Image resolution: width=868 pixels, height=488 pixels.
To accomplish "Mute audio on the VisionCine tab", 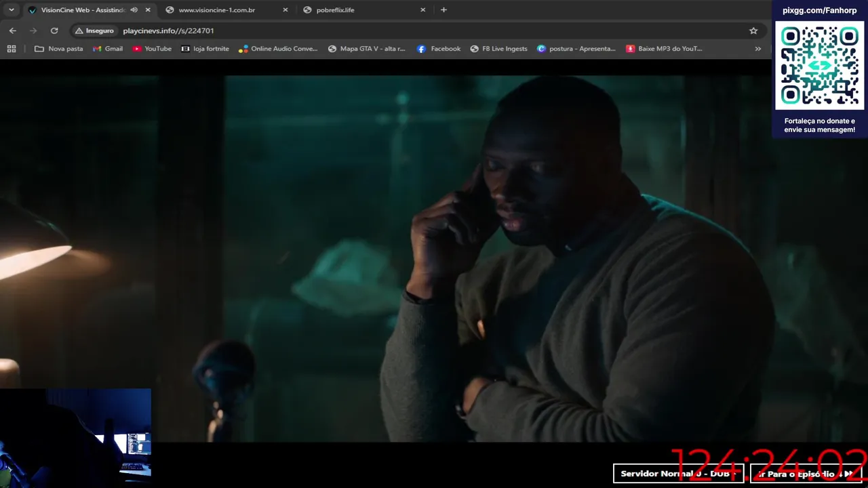I will pos(134,10).
